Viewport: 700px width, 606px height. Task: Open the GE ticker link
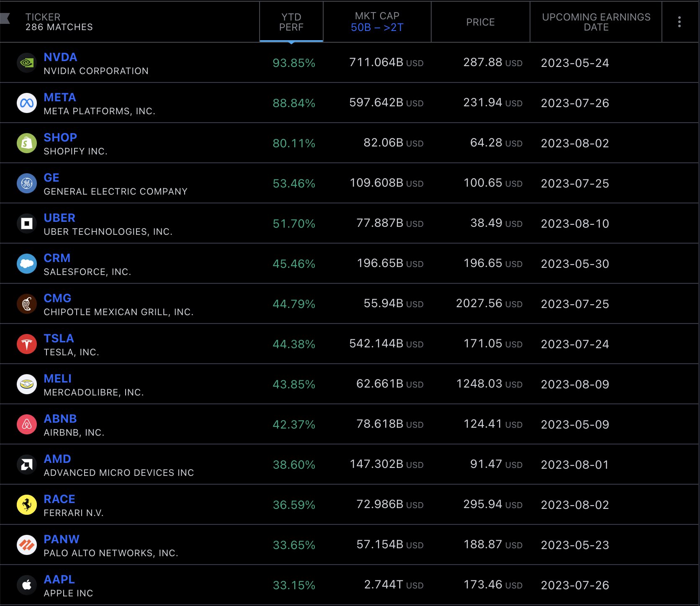[x=51, y=177]
